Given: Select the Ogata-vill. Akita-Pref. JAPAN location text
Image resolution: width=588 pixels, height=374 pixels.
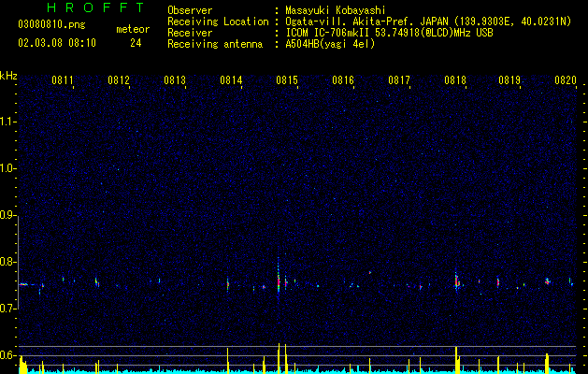Looking at the screenshot, I should coord(428,22).
